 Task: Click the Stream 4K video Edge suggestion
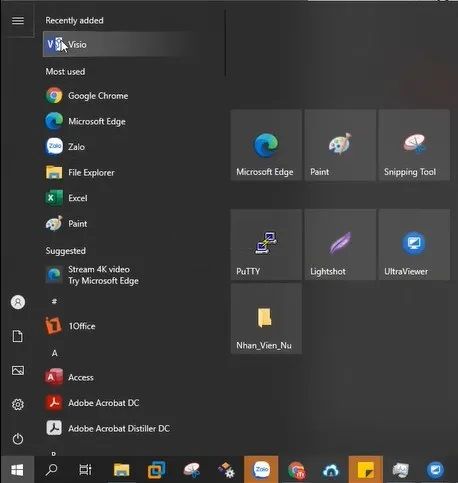pyautogui.click(x=123, y=275)
